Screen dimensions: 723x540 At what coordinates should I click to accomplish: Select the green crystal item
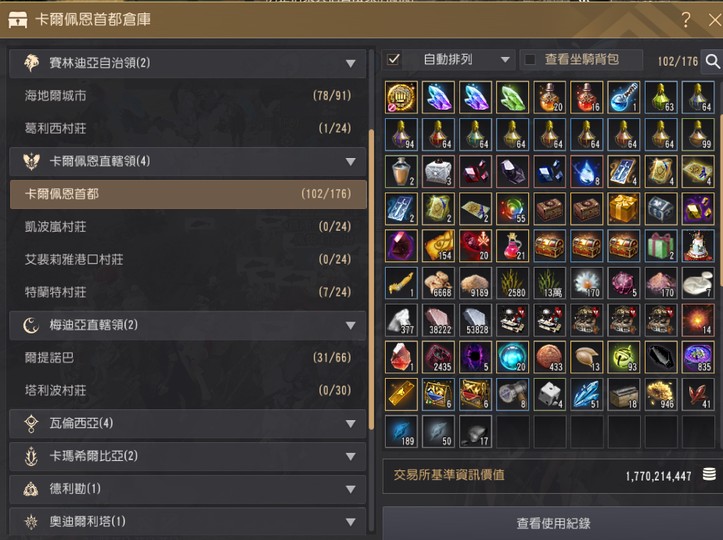[x=512, y=97]
